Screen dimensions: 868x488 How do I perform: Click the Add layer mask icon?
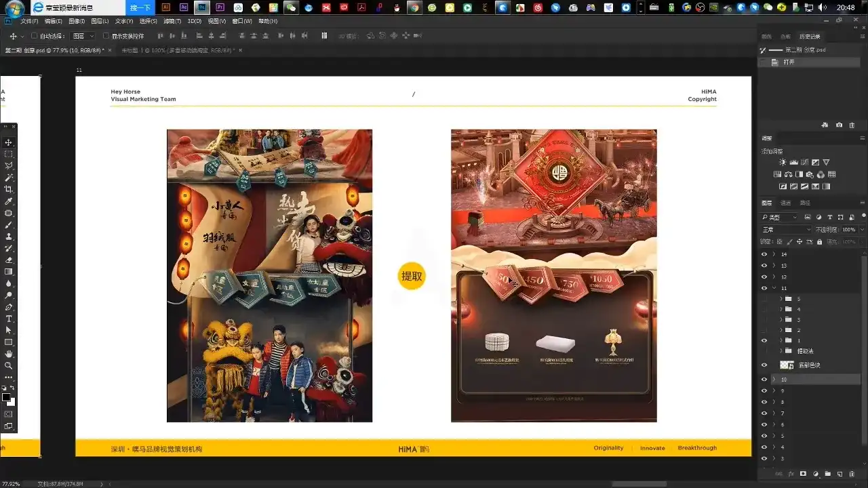[803, 473]
